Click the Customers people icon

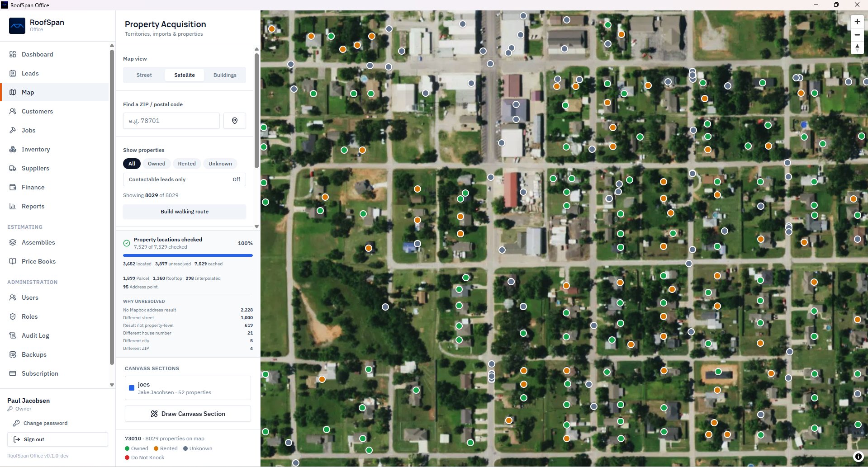13,111
